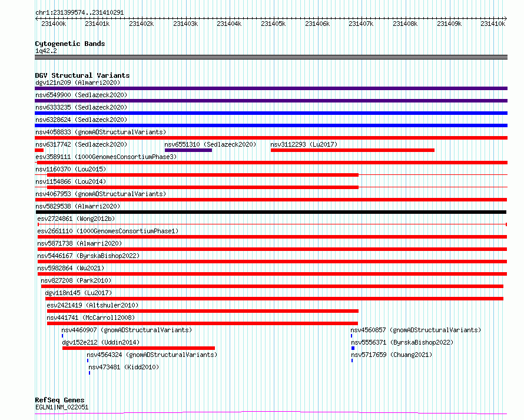524x420 pixels.
Task: Select the nsv6549900 (Sedlazeck2020) purple bar
Action: [271, 101]
